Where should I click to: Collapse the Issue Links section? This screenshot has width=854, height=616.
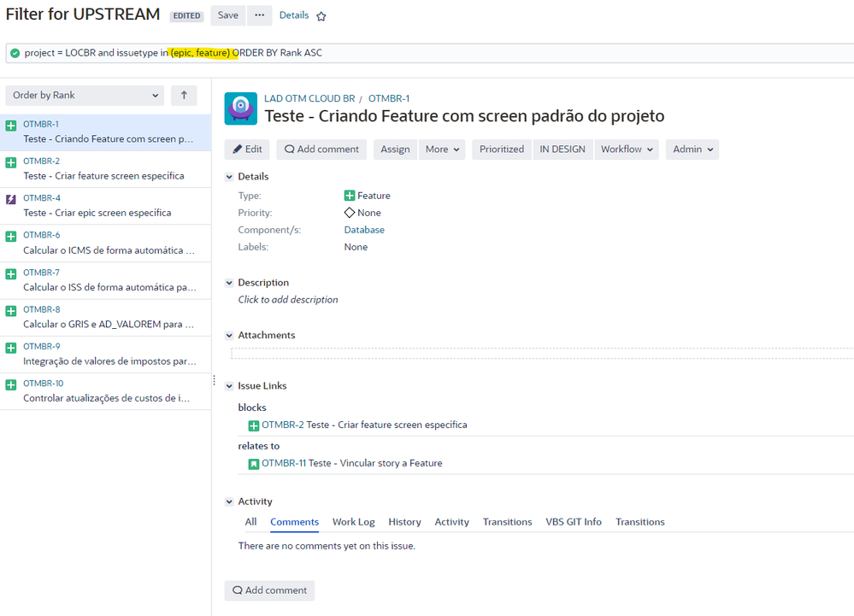(x=227, y=384)
